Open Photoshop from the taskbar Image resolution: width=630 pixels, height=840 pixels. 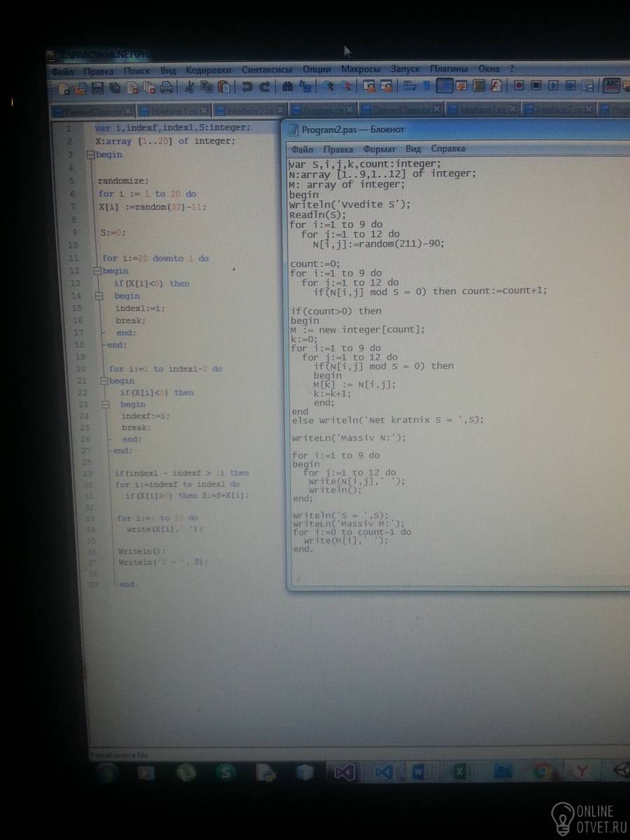(502, 771)
